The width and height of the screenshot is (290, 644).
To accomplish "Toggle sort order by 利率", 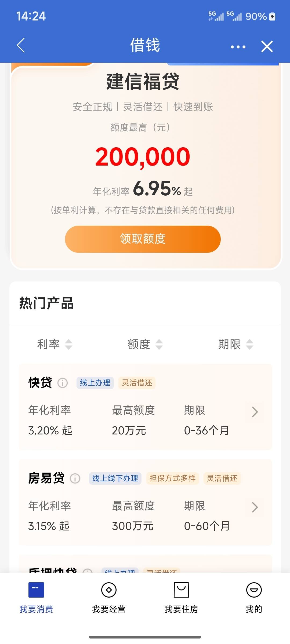I will coord(55,344).
